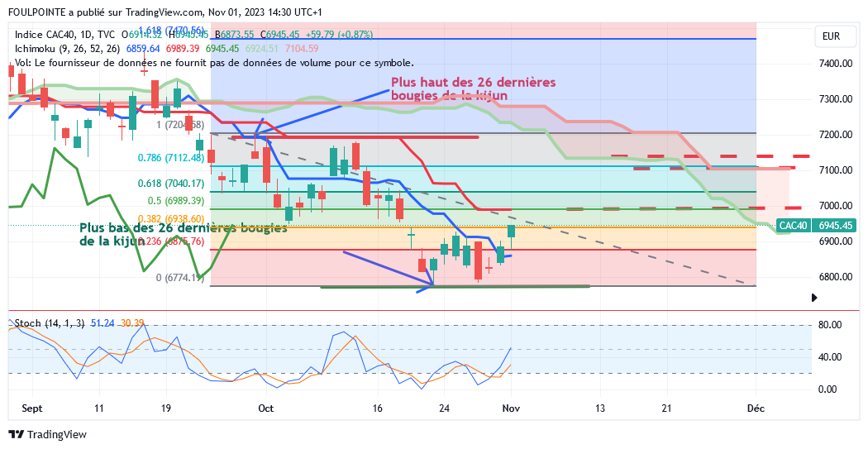Click the '21' date on the time axis
Viewport: 868px width, 449px height.
(666, 408)
